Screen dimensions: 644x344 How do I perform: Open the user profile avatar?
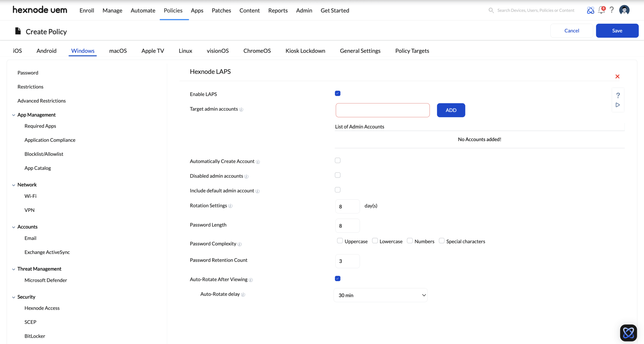coord(624,10)
